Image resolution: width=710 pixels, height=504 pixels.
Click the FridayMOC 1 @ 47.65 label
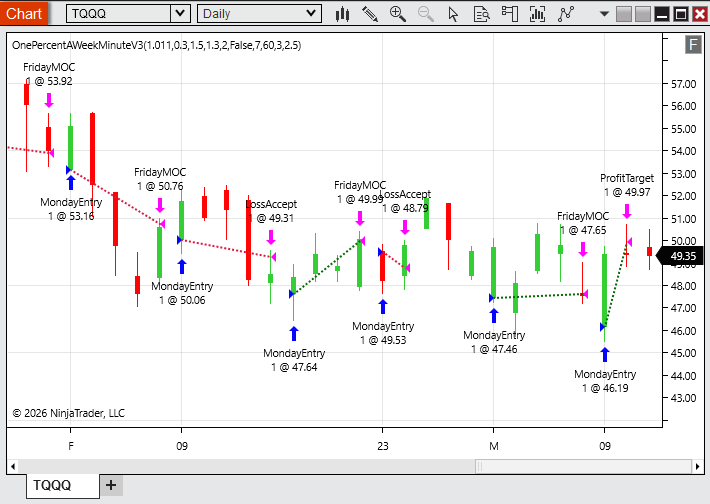(583, 223)
